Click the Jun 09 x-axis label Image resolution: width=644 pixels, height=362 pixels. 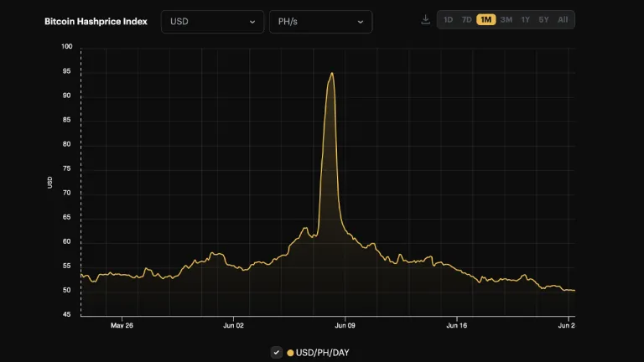pos(345,325)
